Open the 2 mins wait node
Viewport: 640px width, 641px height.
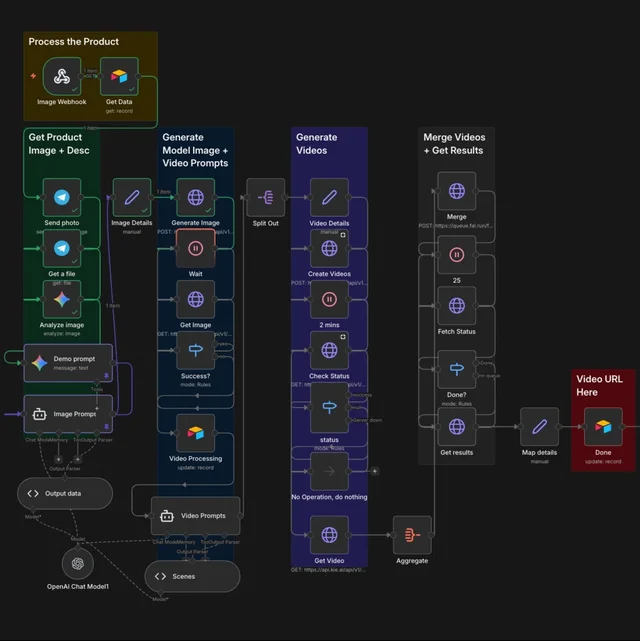329,298
